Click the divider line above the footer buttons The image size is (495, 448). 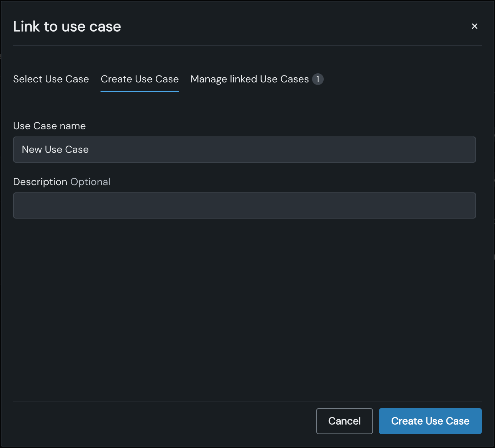click(x=247, y=402)
